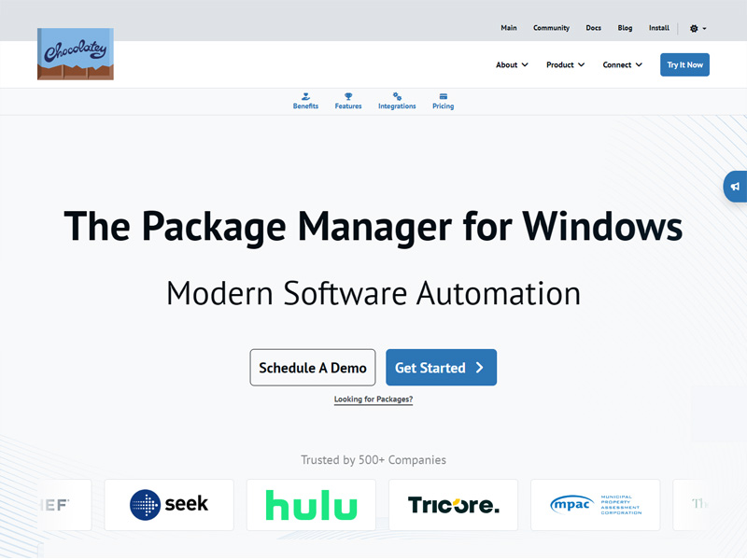The width and height of the screenshot is (747, 560).
Task: Open the Docs link in top bar
Action: click(x=593, y=28)
